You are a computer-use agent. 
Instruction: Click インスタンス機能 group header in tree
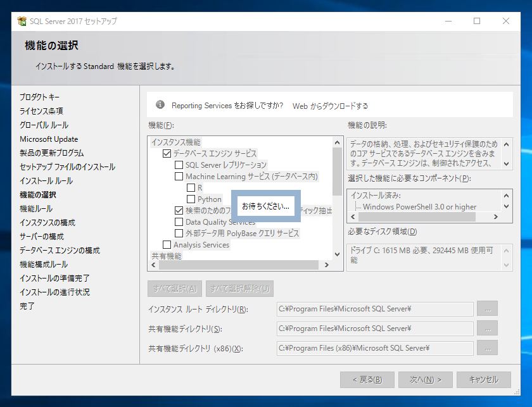click(176, 142)
